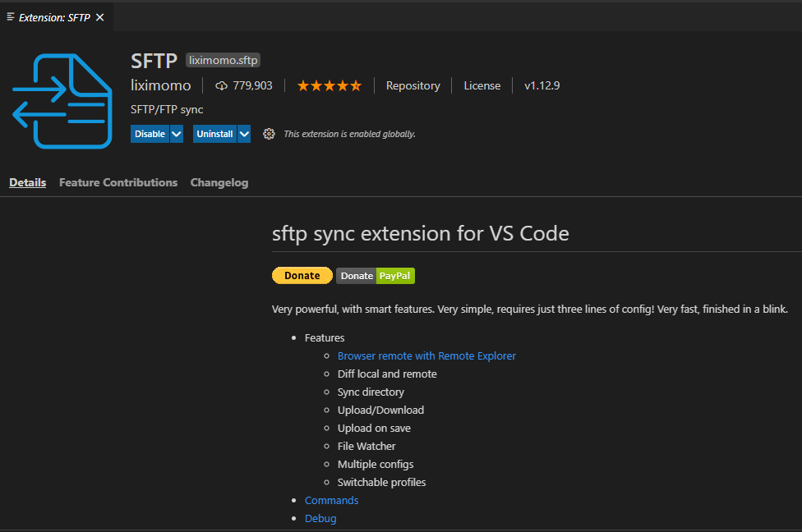
Task: Click the yellow Donate button
Action: [302, 276]
